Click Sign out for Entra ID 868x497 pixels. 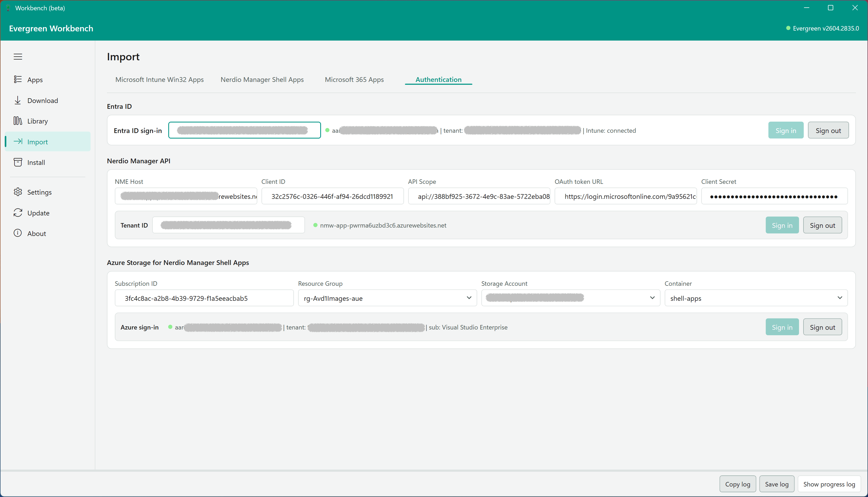coord(828,130)
